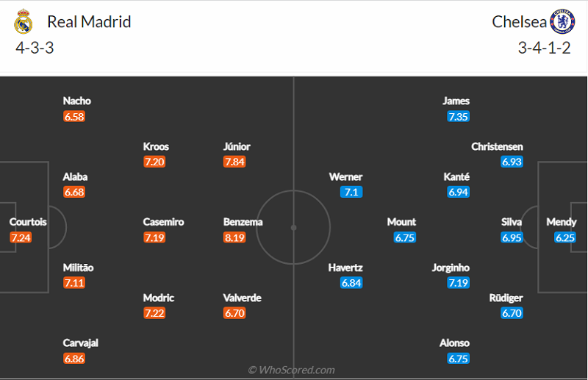
Task: Select Carvajal's 6.86 rating badge
Action: pos(74,359)
